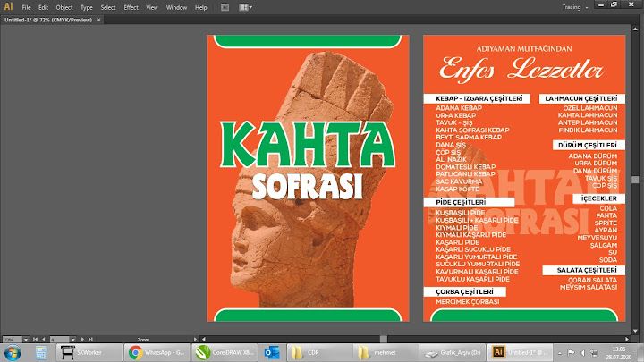Select the DÜRÜM ÇEŞİTLERİ header
The height and width of the screenshot is (362, 644).
coord(588,146)
